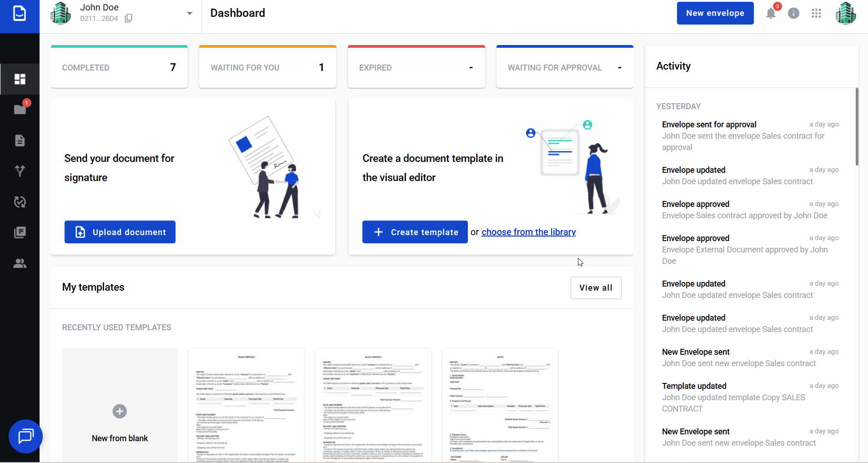Open the apps grid launcher icon
Image resolution: width=868 pixels, height=463 pixels.
pyautogui.click(x=816, y=14)
